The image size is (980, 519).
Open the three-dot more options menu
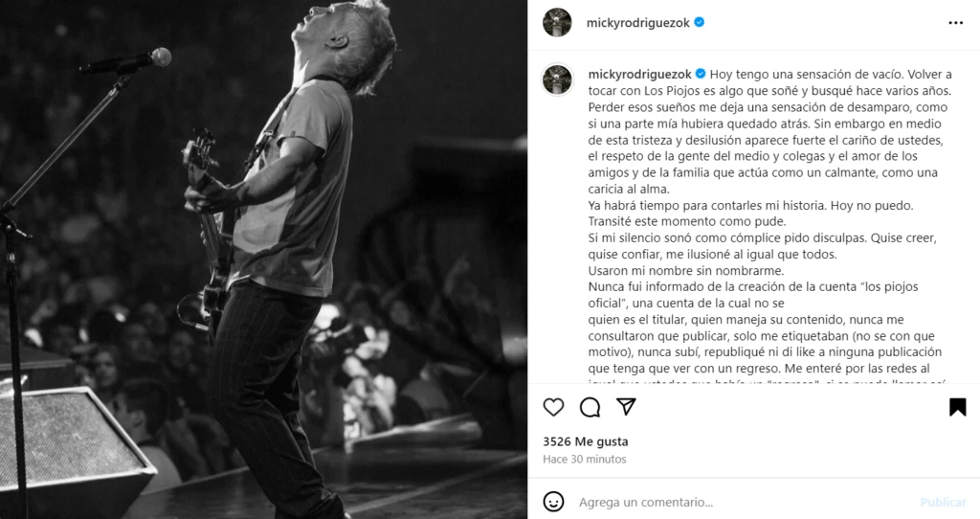coord(956,23)
